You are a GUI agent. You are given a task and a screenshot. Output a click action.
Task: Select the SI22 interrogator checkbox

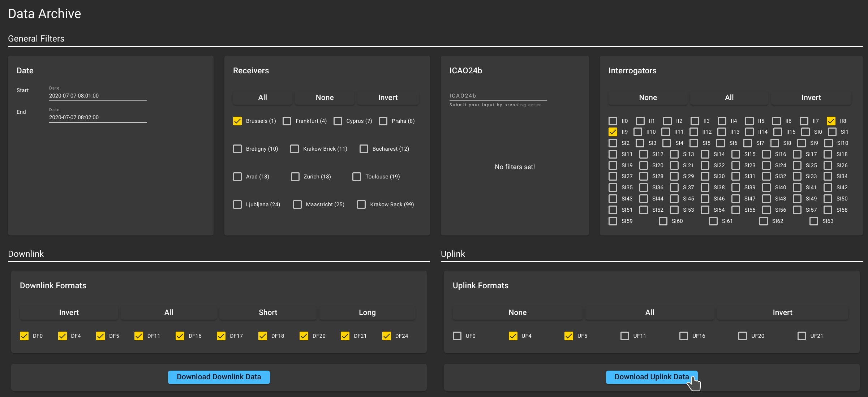pyautogui.click(x=705, y=165)
